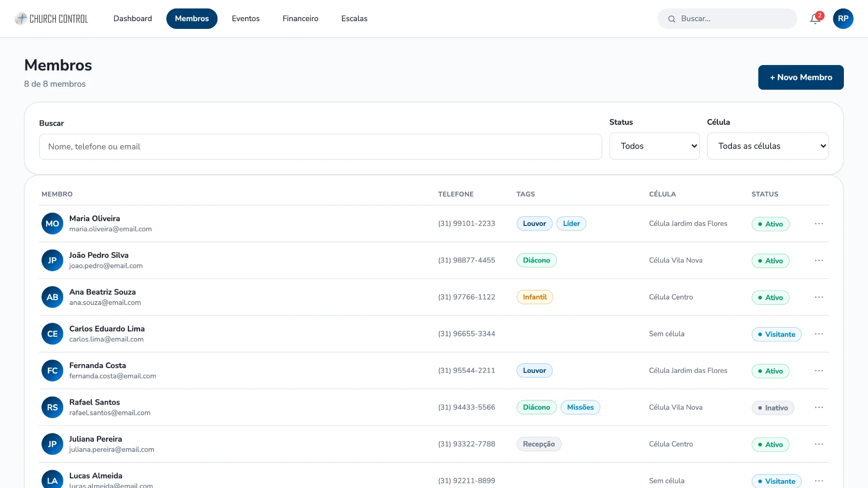Click the name Carlos Eduardo Lima

(x=107, y=329)
